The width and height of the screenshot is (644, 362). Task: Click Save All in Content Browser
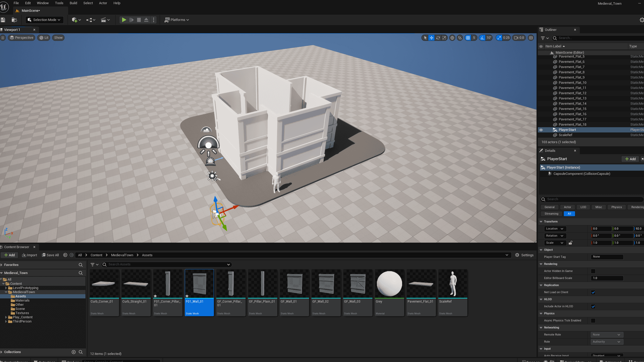tap(50, 255)
